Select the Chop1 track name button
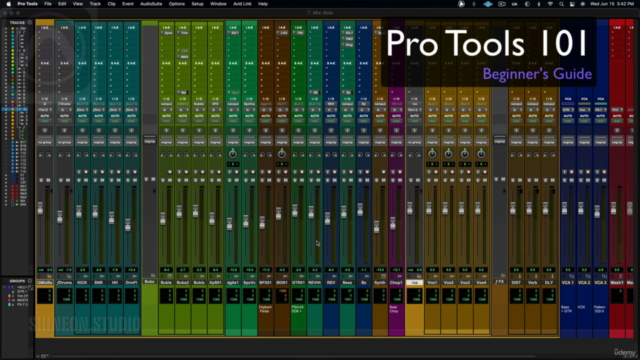Screen dimensions: 640x360 [396, 282]
